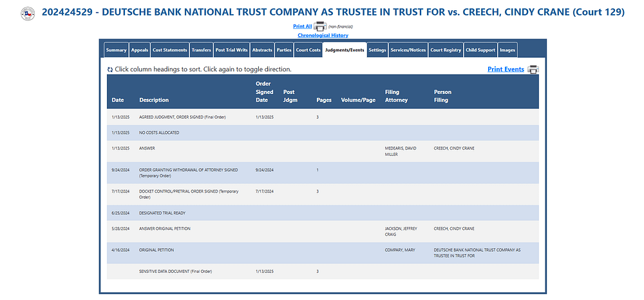
Task: Click the 5/28/2024 date cell
Action: click(121, 229)
